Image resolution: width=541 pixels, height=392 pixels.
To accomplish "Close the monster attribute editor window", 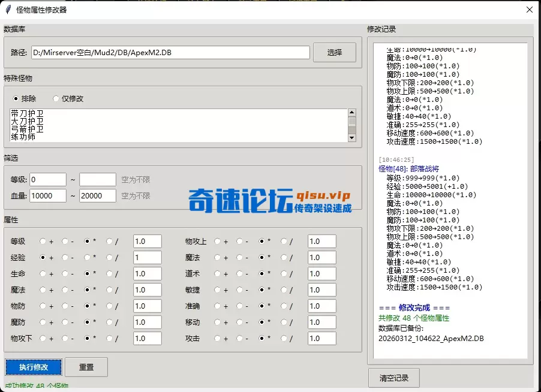I will point(529,10).
